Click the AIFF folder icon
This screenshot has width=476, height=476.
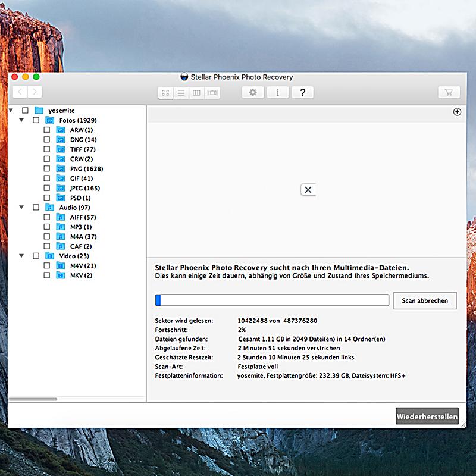[61, 217]
